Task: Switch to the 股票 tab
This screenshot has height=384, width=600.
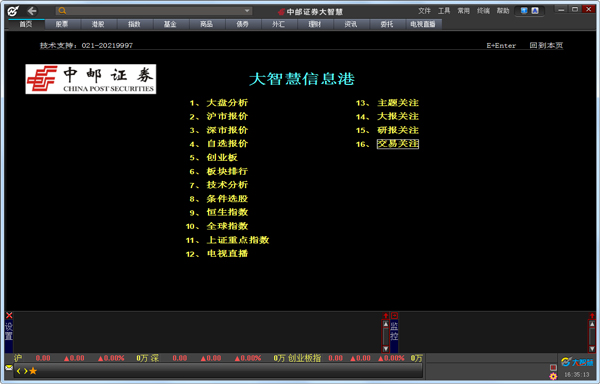Action: [62, 24]
